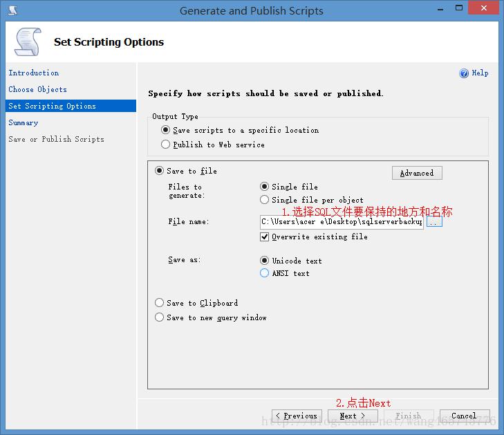Choose ANSI text as save format
The image size is (504, 435).
click(x=265, y=273)
